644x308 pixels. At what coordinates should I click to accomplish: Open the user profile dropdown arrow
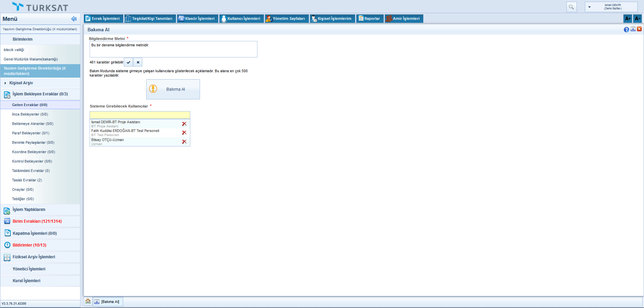pos(589,7)
